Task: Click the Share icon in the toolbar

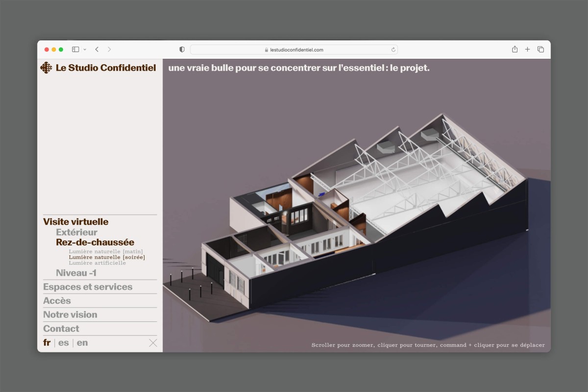Action: (514, 49)
